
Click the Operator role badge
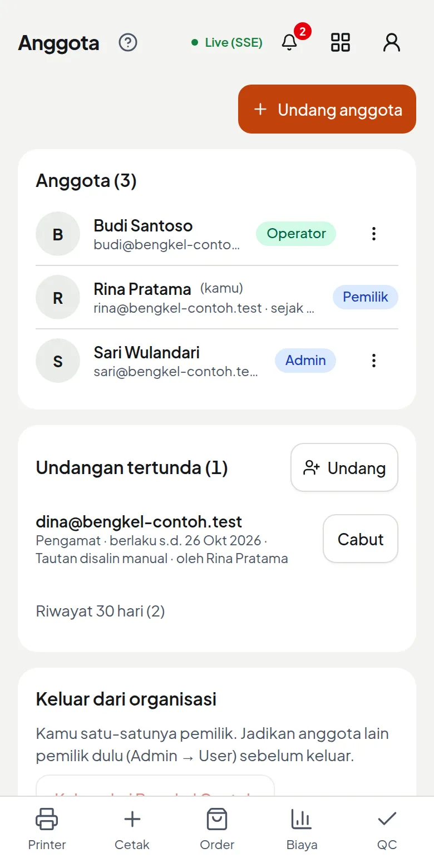click(296, 234)
